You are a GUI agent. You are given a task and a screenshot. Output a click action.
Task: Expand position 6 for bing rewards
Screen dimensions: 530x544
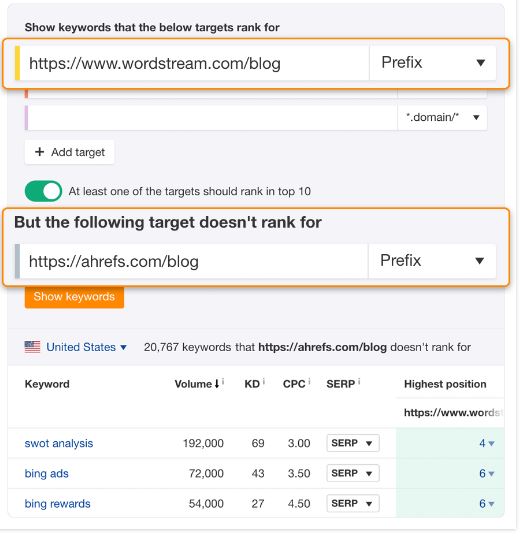pos(487,504)
